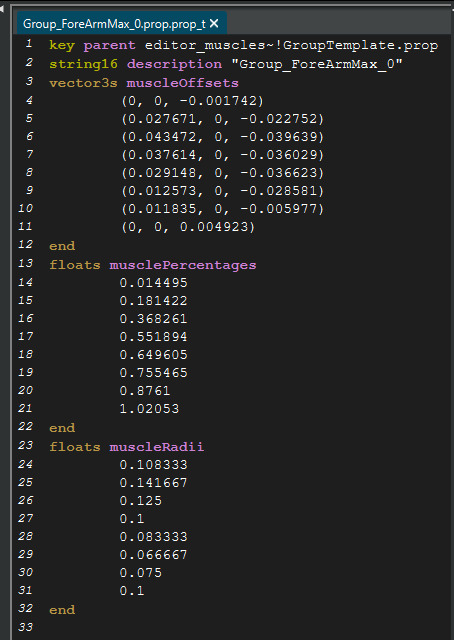Image resolution: width=454 pixels, height=640 pixels.
Task: Click the vector (0, 0, 0.004923)
Action: 188,227
